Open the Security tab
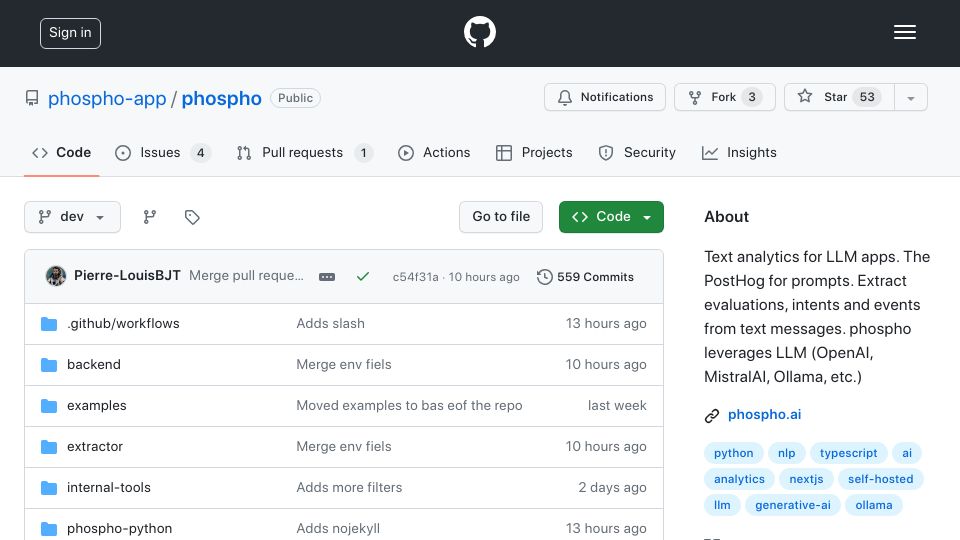The height and width of the screenshot is (540, 960). click(x=637, y=152)
